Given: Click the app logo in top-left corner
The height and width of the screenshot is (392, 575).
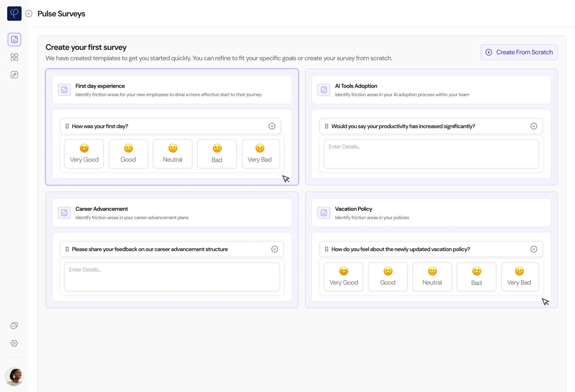Looking at the screenshot, I should point(14,14).
